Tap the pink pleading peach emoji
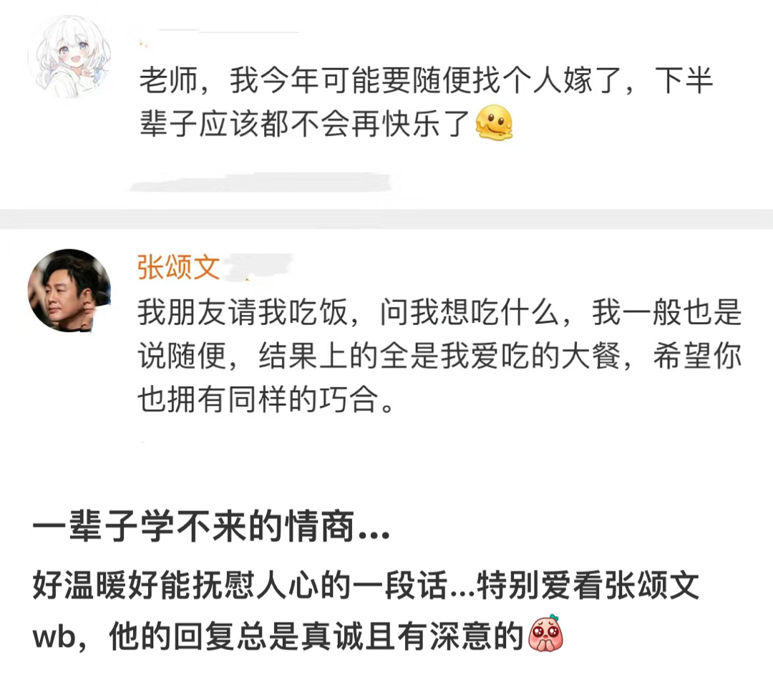Viewport: 773px width, 700px height. pos(545,634)
